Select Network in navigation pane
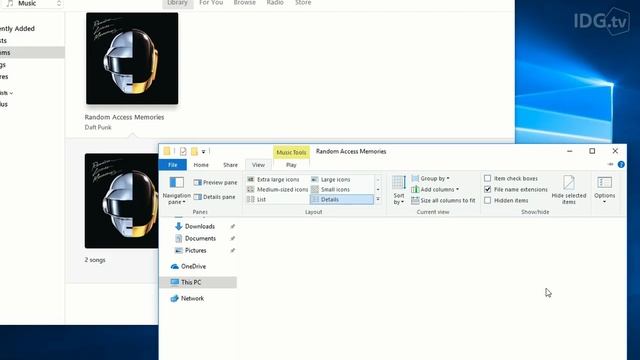Image resolution: width=640 pixels, height=360 pixels. (x=192, y=298)
